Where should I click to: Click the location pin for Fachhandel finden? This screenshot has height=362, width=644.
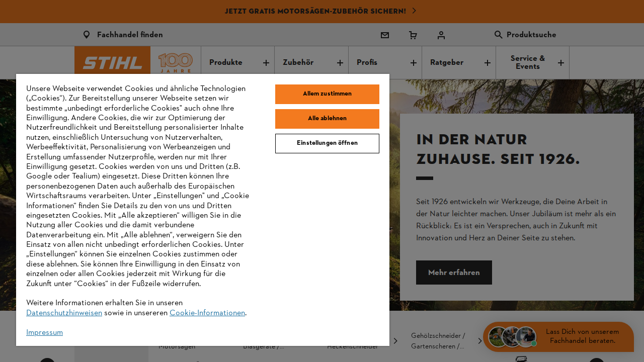pos(86,34)
